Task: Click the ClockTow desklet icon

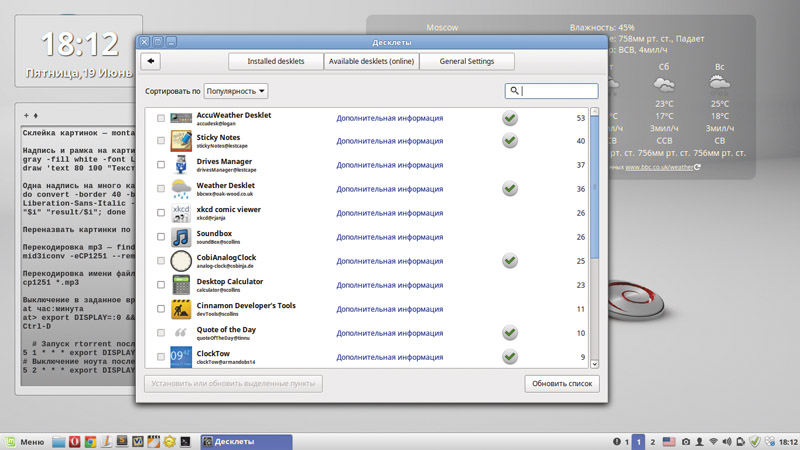Action: click(181, 357)
